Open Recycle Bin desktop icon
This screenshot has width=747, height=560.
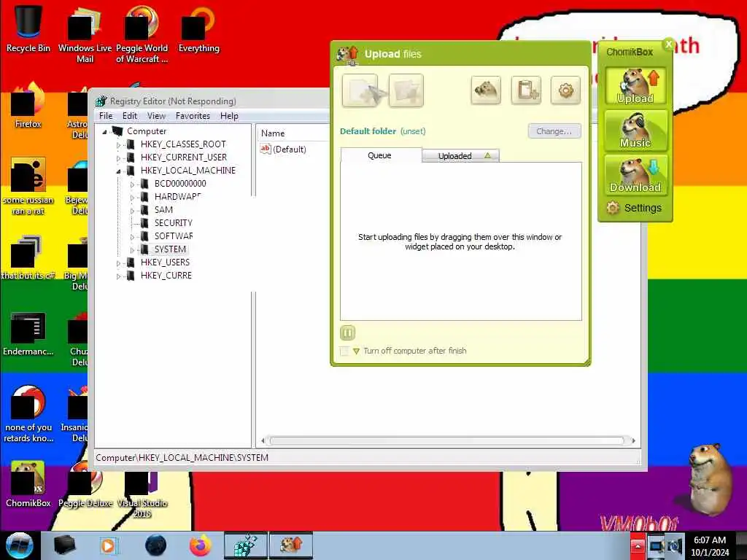click(x=28, y=29)
